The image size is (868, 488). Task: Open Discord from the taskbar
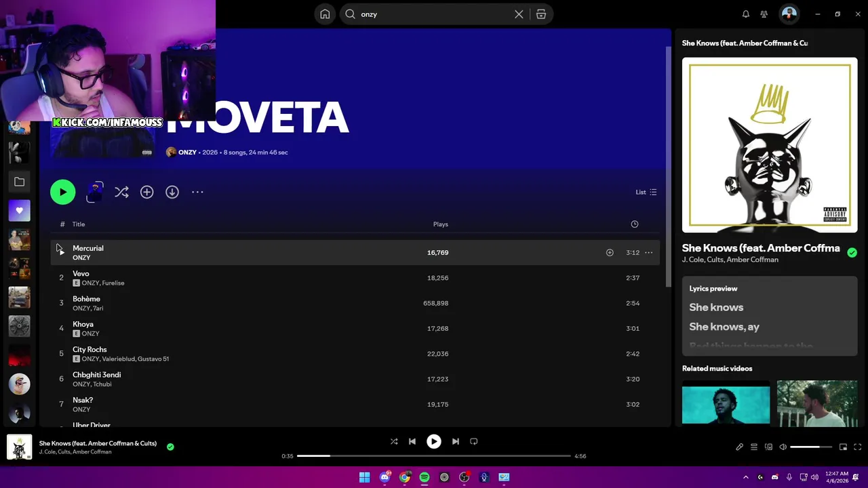pos(384,477)
